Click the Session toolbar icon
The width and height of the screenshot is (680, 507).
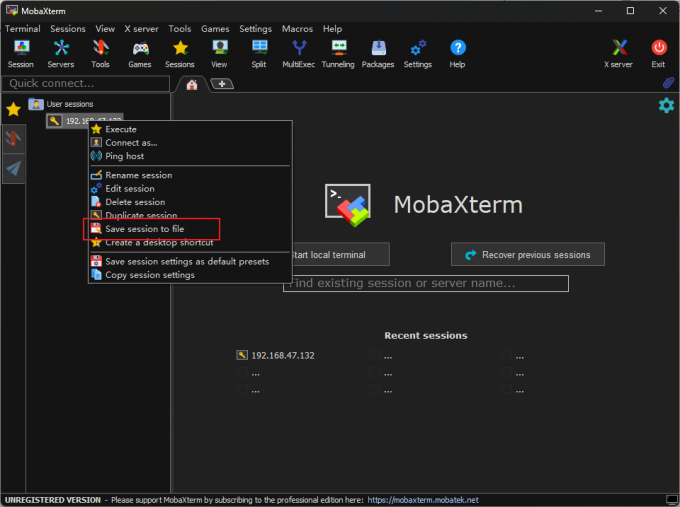click(20, 54)
